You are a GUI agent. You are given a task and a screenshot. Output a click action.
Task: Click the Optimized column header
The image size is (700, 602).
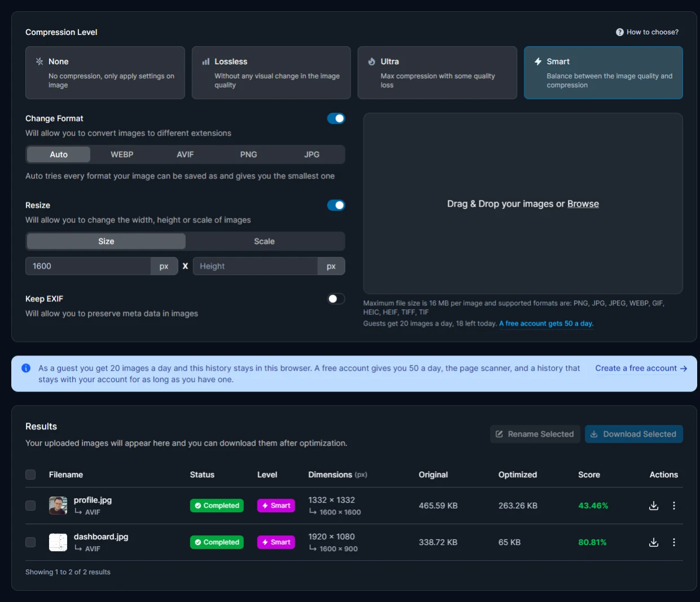point(518,474)
